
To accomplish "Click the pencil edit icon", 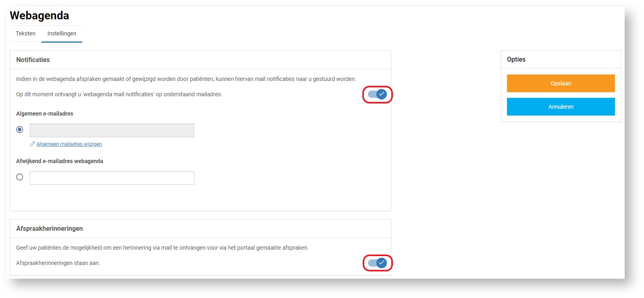I will [32, 144].
